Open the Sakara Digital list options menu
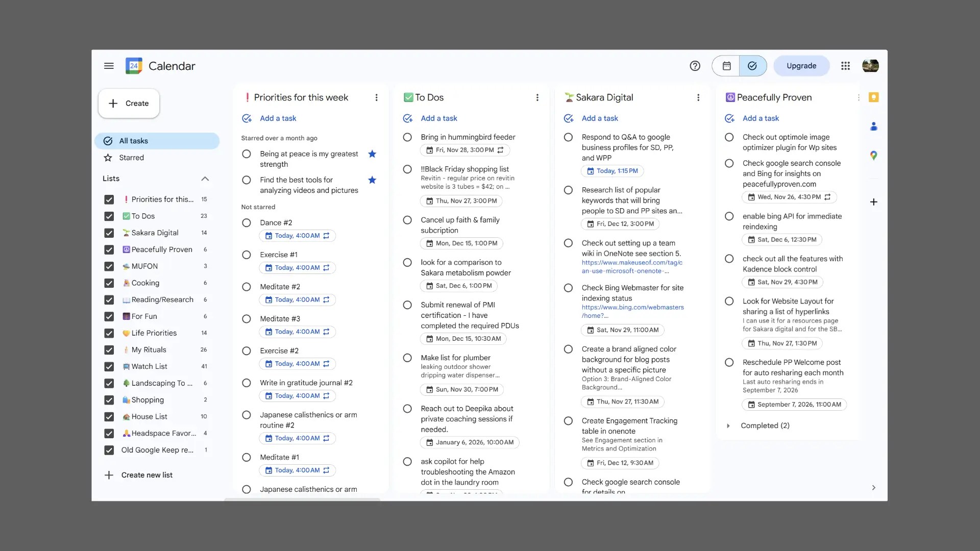 point(699,97)
